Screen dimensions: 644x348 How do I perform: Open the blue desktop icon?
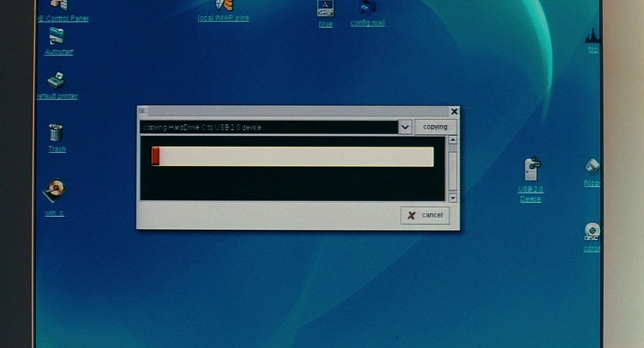click(325, 8)
